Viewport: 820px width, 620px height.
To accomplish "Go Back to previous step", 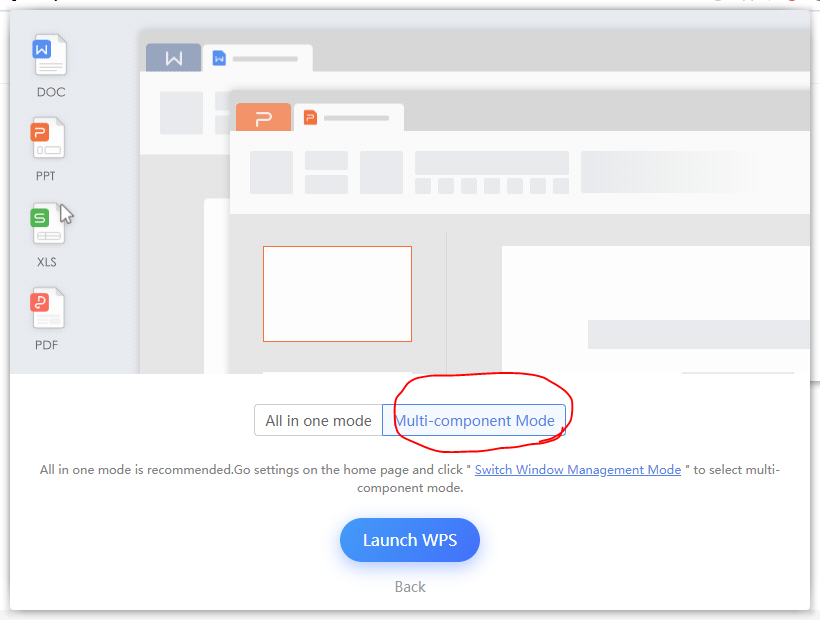I will pos(410,587).
